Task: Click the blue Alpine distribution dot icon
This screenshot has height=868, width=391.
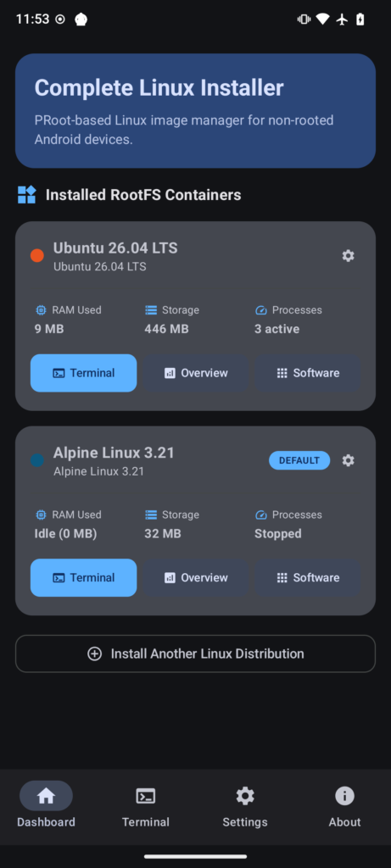Action: pyautogui.click(x=37, y=460)
